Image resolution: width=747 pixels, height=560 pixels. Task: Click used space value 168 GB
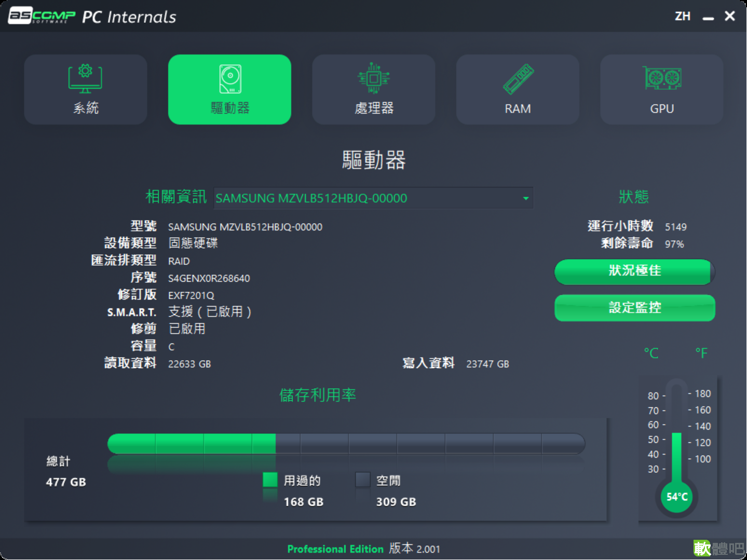click(304, 502)
